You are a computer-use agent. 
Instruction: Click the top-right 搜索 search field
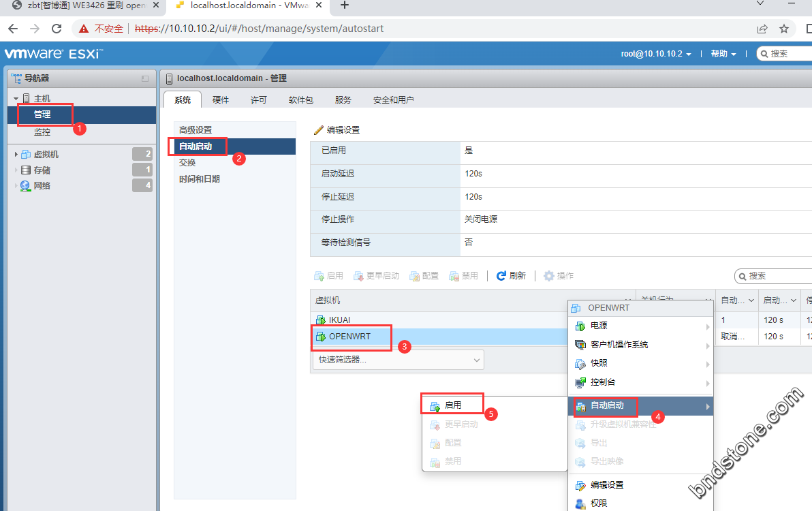[786, 54]
